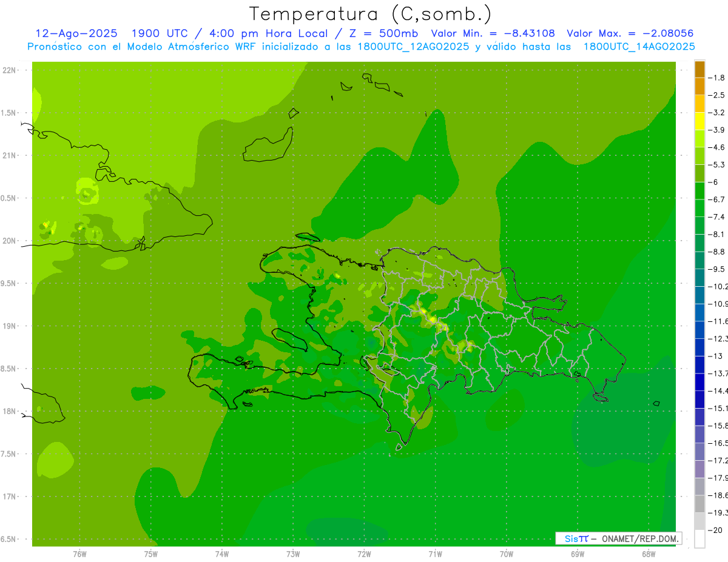Click the '-1.8' color bar value
The height and width of the screenshot is (562, 728).
[717, 78]
